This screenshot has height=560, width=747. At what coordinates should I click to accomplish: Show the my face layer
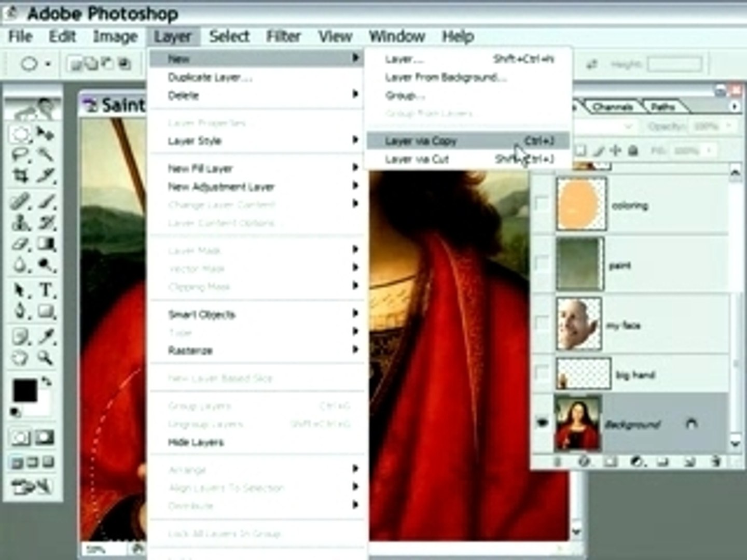(542, 323)
